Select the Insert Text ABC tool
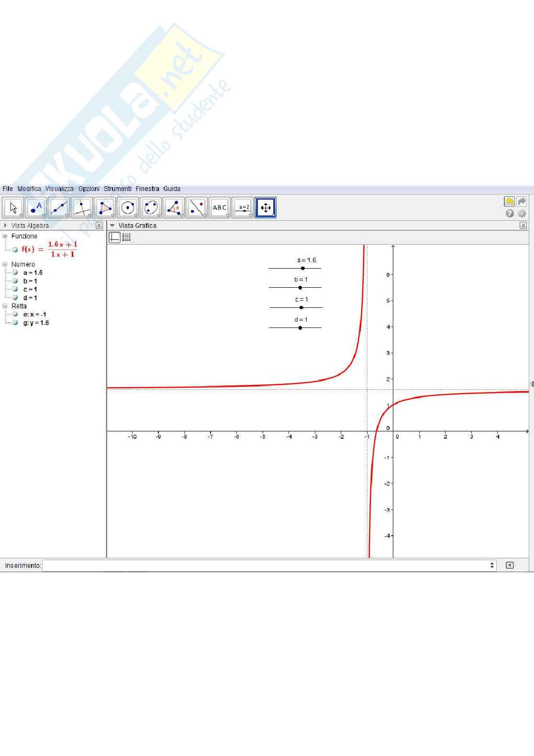 [220, 208]
